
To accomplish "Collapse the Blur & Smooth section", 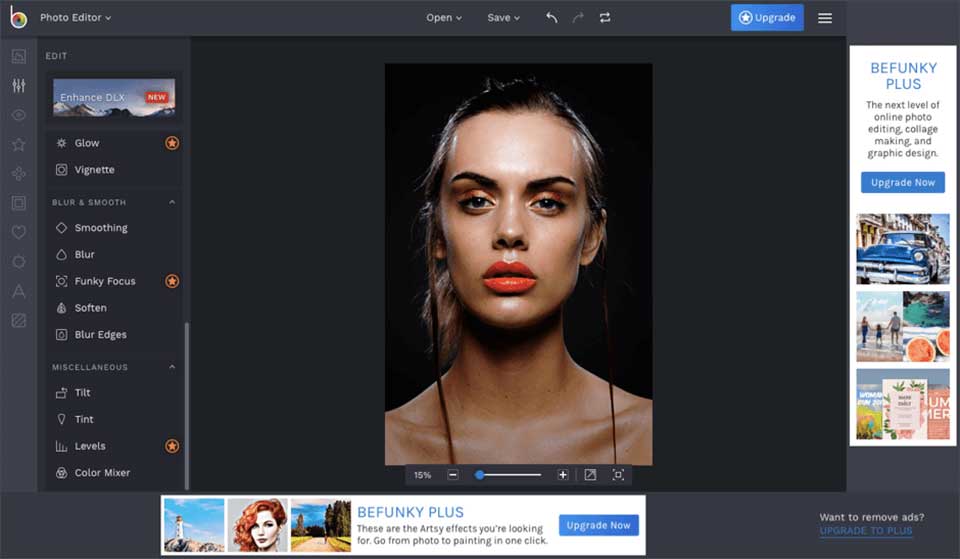I will (x=172, y=202).
